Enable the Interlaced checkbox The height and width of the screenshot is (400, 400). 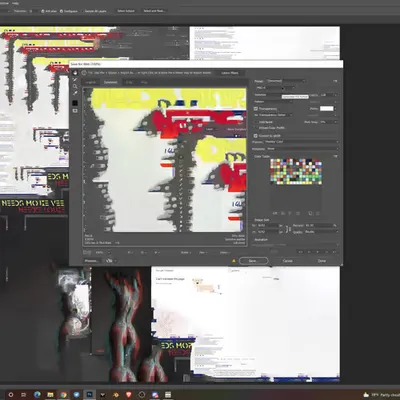[x=256, y=122]
